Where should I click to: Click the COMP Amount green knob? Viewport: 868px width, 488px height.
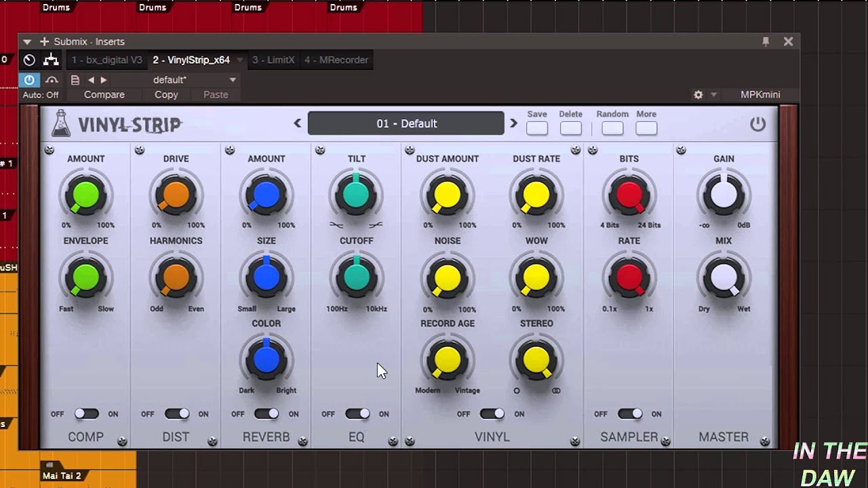tap(85, 195)
